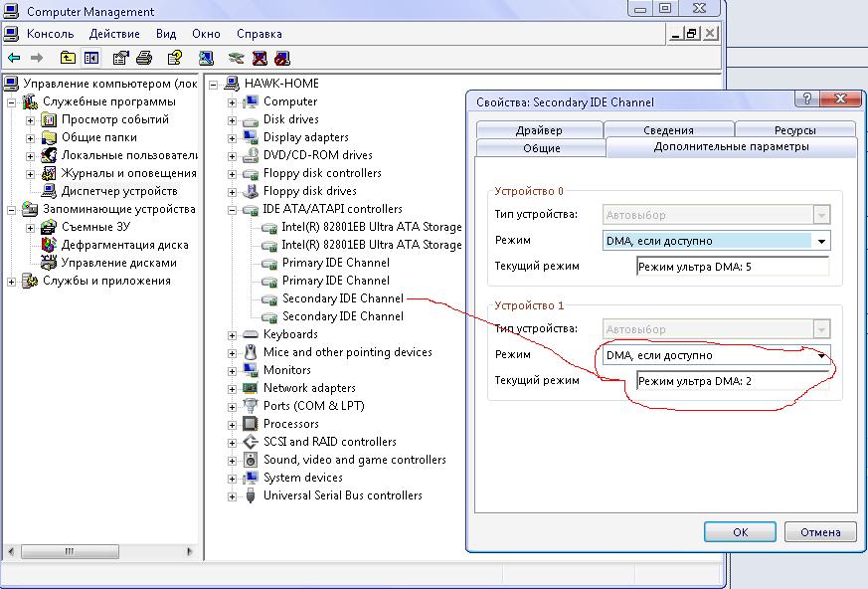868x589 pixels.
Task: Click the Disable device toolbar icon
Action: [x=282, y=58]
